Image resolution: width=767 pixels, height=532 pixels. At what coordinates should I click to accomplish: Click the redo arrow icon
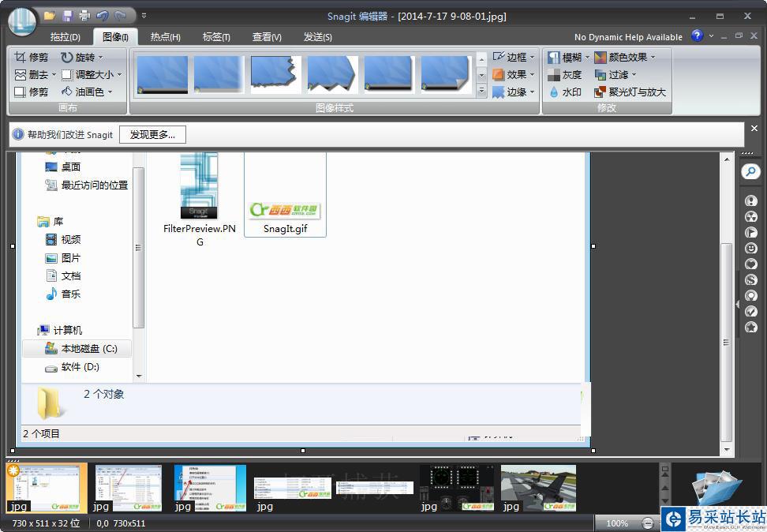click(x=120, y=16)
